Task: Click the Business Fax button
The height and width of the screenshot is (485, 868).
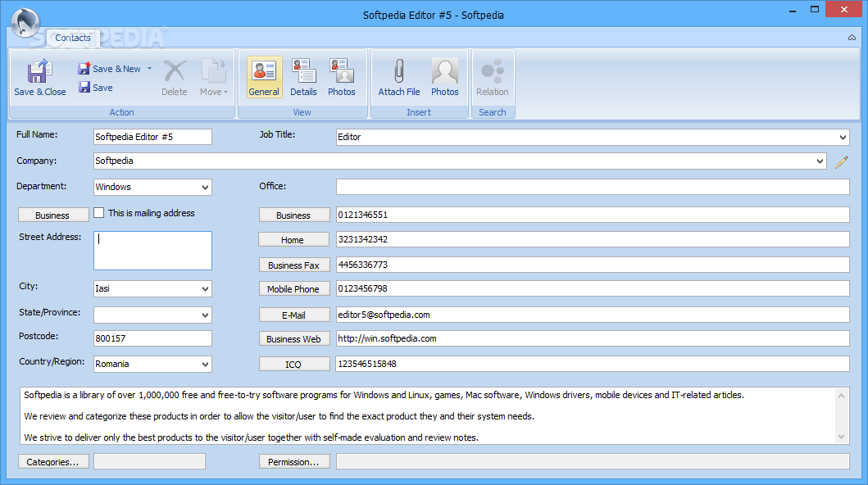Action: pos(294,265)
